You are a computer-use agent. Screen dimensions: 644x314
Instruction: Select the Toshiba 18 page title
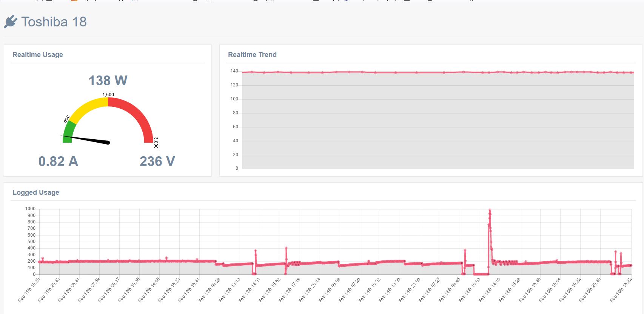(54, 22)
